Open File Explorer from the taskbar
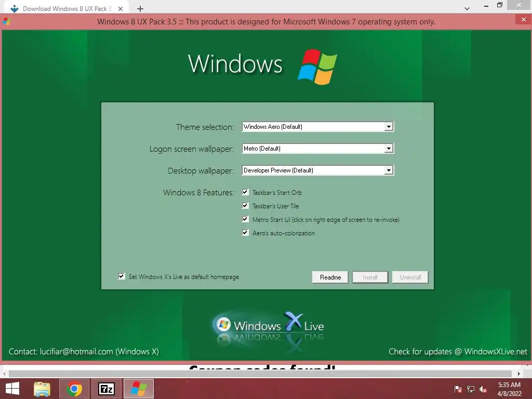532x399 pixels. [x=42, y=389]
